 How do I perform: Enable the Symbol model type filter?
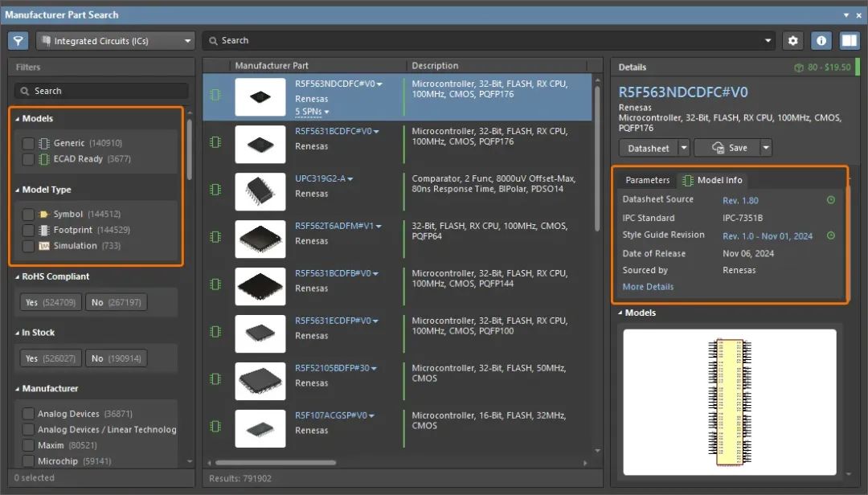click(x=28, y=215)
